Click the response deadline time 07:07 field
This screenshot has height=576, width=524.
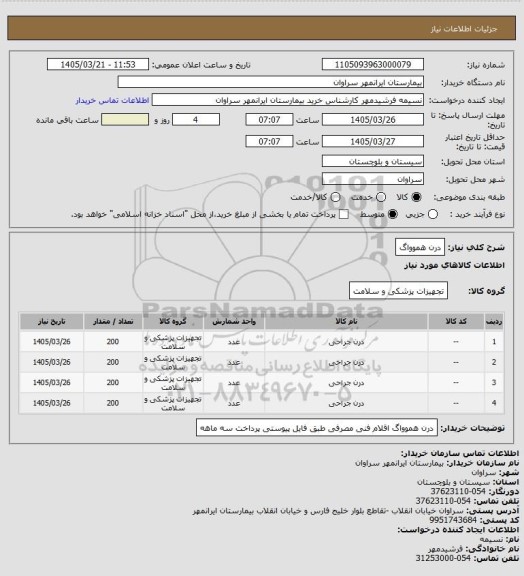(269, 120)
